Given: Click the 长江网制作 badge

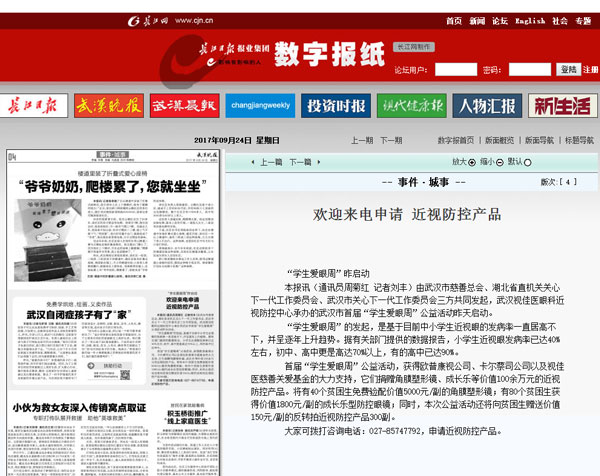Looking at the screenshot, I should 414,47.
